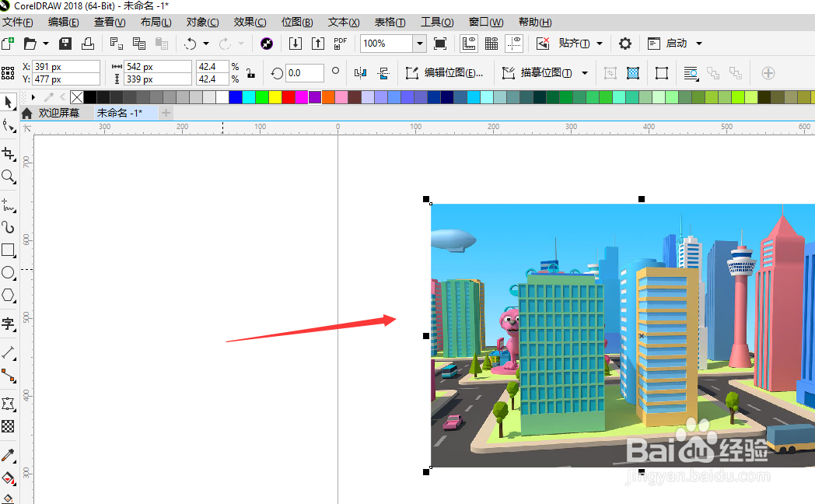Viewport: 815px width, 504px height.
Task: Click the Cut toolbar icon
Action: point(117,44)
